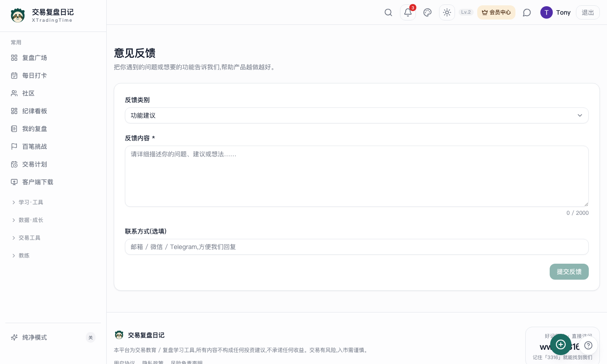Expand the 数据·成长 section

[31, 220]
